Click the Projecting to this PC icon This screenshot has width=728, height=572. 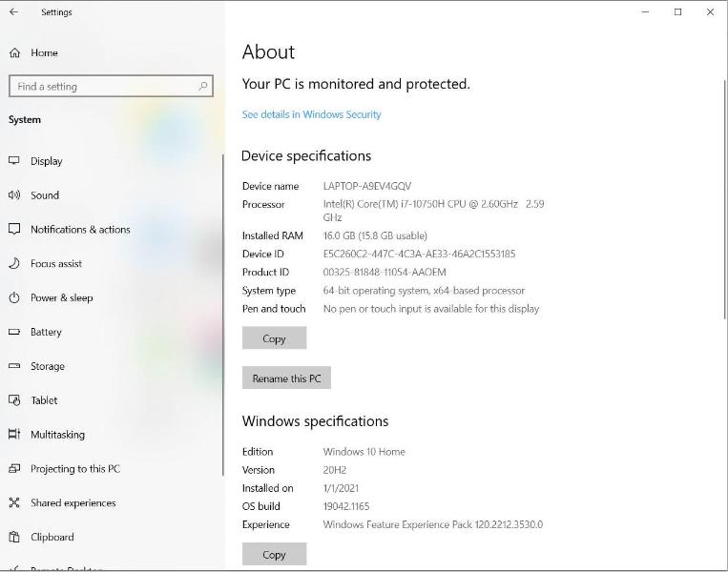[14, 468]
